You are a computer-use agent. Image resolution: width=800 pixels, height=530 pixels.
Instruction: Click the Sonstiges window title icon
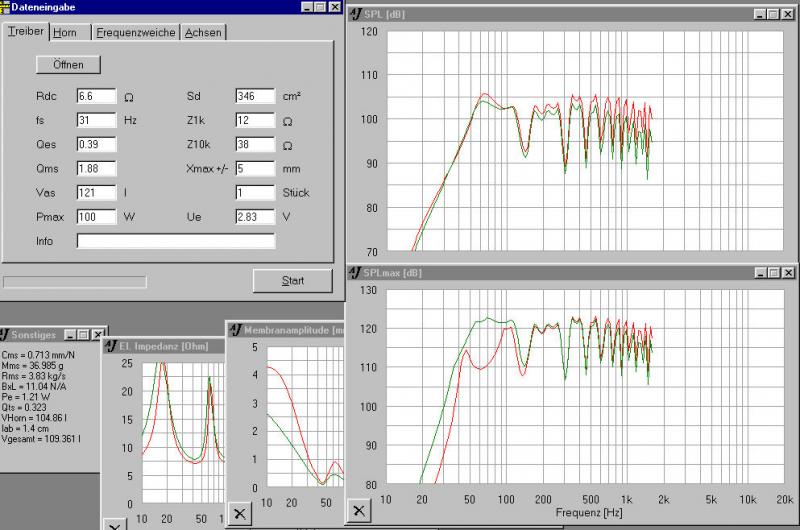[6, 334]
